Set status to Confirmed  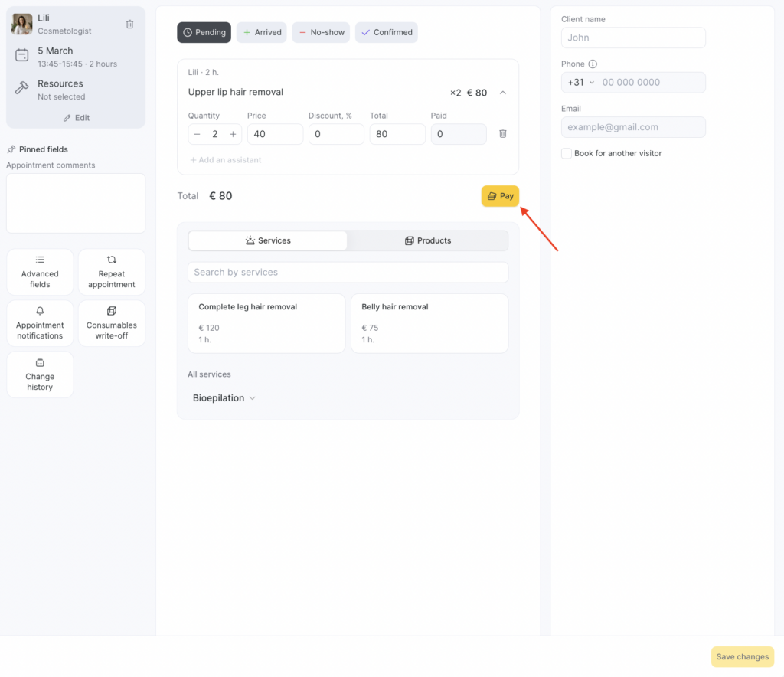tap(386, 32)
